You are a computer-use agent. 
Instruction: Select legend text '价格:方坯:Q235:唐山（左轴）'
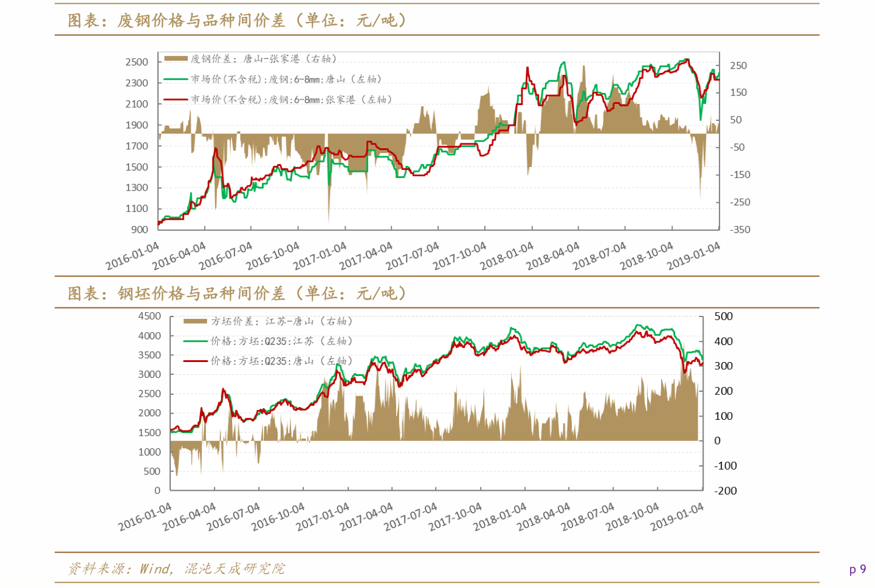point(281,361)
